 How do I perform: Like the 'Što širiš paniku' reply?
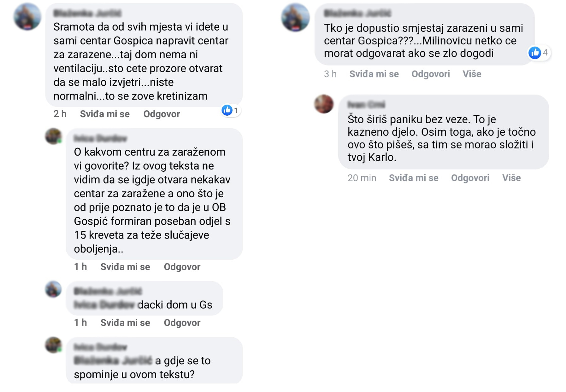click(414, 178)
